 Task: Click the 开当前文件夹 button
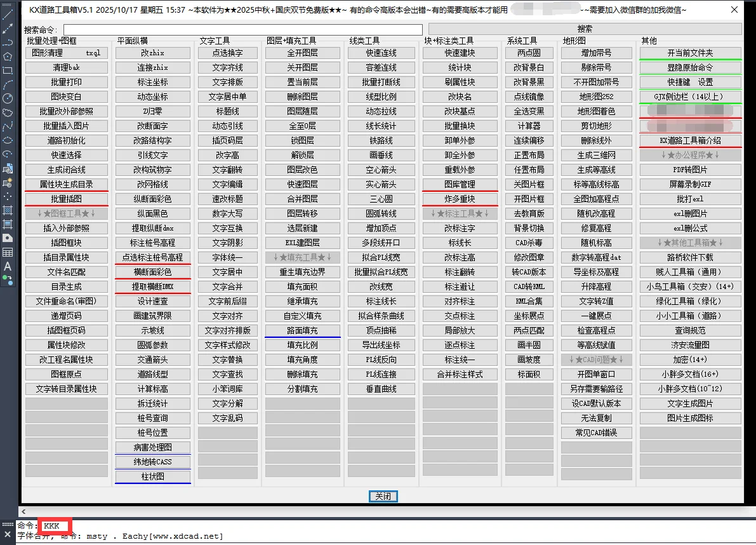pos(691,53)
